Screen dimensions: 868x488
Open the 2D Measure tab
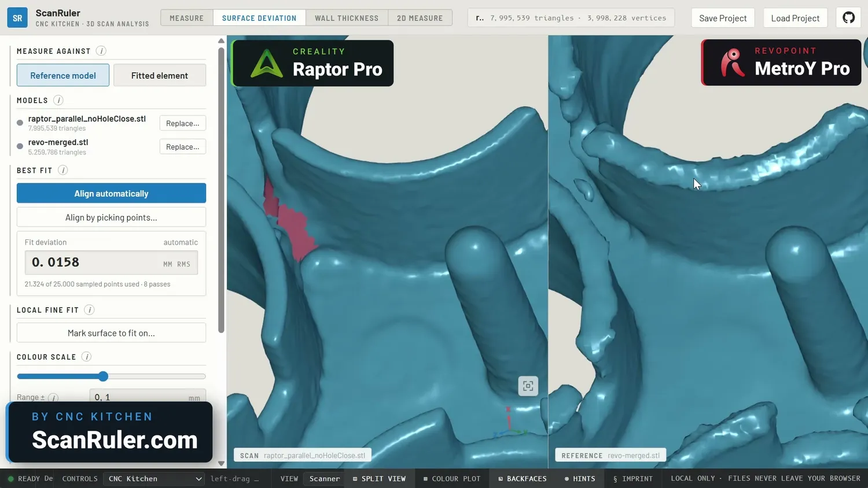pos(420,18)
